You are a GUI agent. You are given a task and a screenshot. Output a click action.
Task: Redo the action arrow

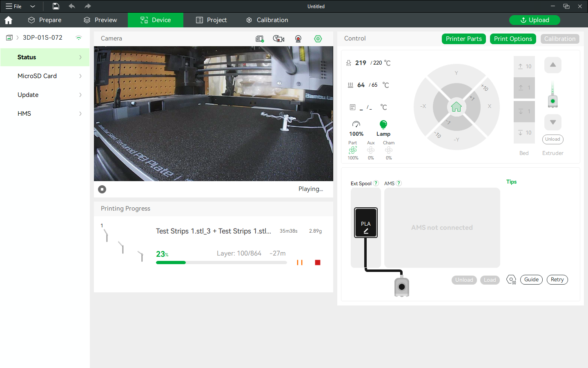pos(87,6)
